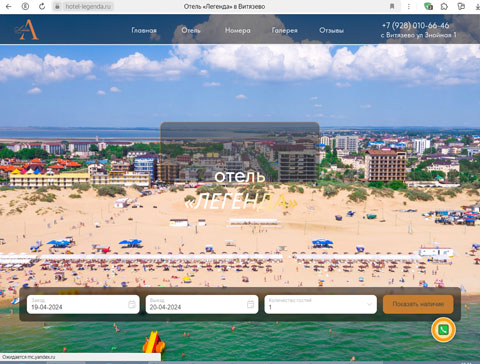
Task: Open the green shield extension icon
Action: tap(428, 6)
